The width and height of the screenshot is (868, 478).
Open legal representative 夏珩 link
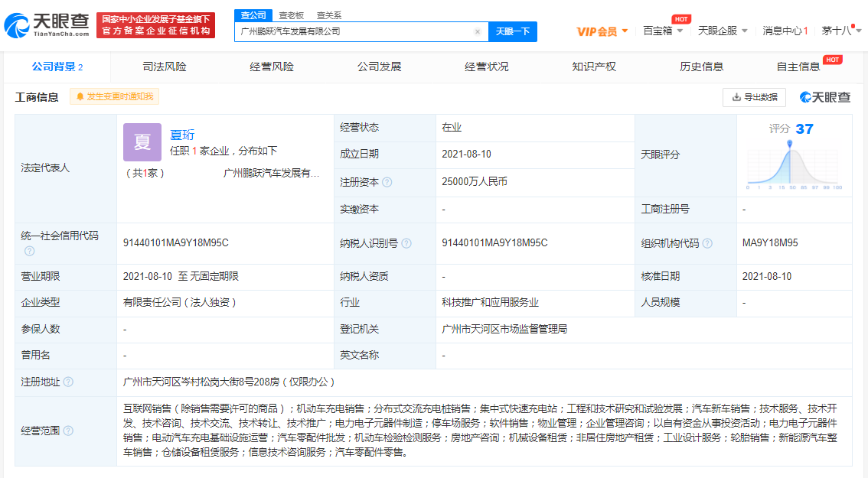(x=182, y=135)
